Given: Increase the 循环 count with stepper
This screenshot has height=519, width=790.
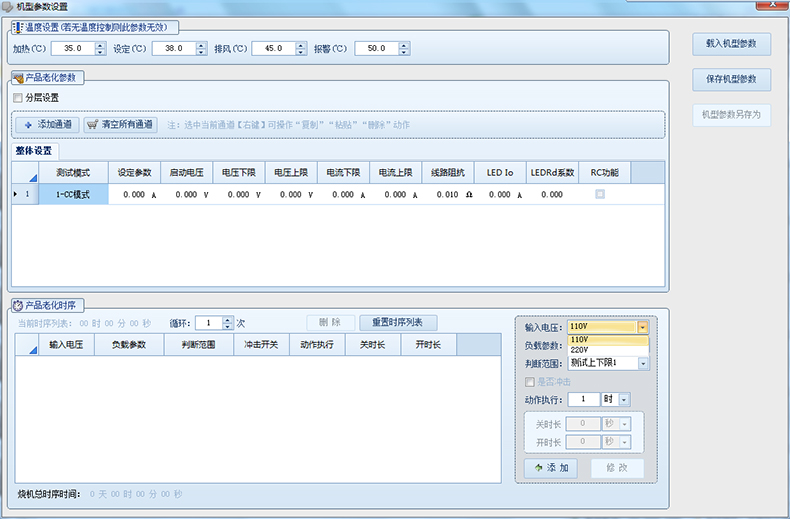Looking at the screenshot, I should 228,319.
